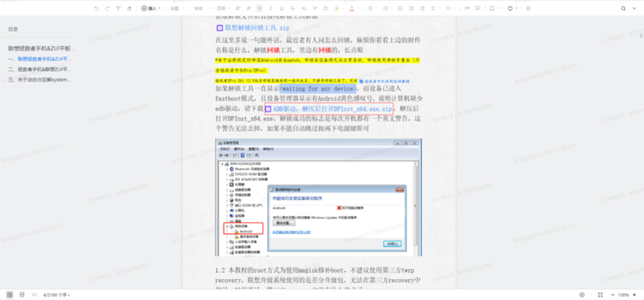Toggle underline formatting button
This screenshot has height=300, width=644.
click(x=281, y=8)
